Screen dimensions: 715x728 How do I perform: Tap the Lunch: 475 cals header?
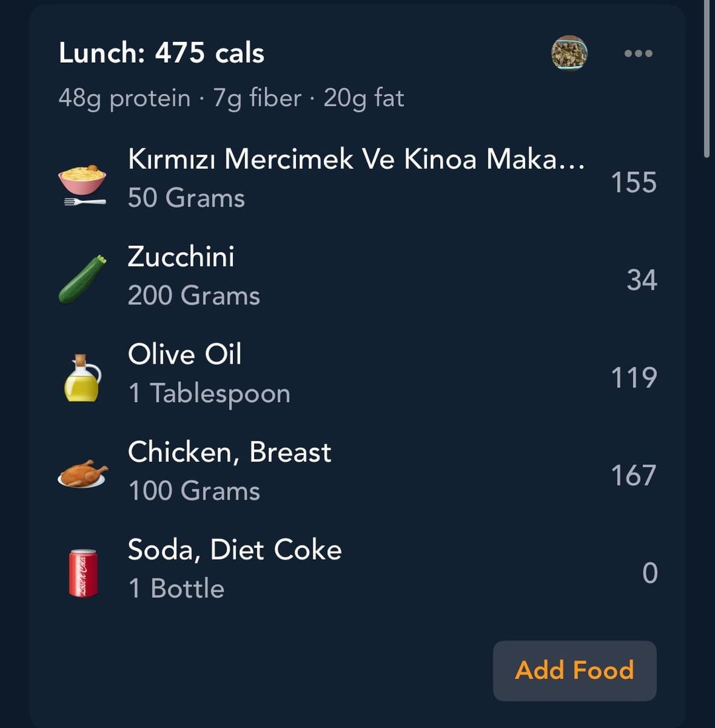(x=162, y=53)
